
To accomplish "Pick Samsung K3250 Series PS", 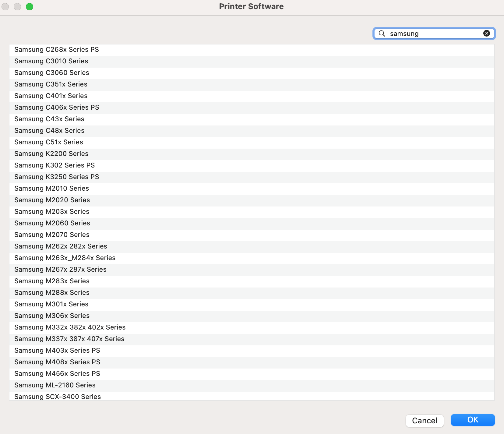I will pyautogui.click(x=252, y=177).
